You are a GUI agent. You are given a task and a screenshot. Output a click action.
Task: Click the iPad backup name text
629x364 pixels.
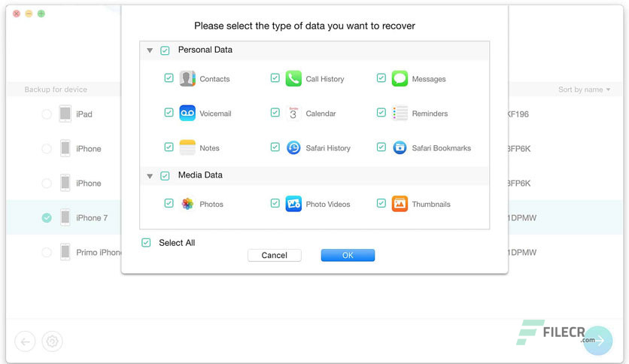pyautogui.click(x=84, y=114)
